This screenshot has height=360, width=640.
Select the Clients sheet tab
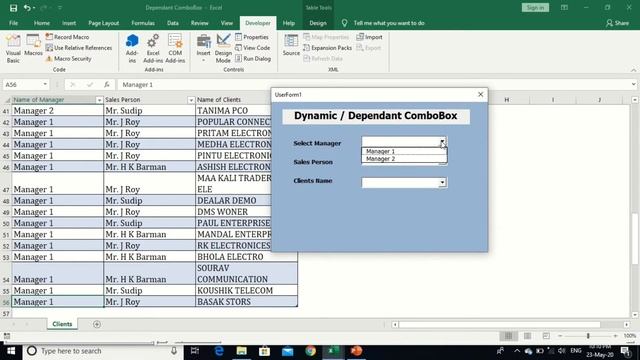pyautogui.click(x=62, y=324)
